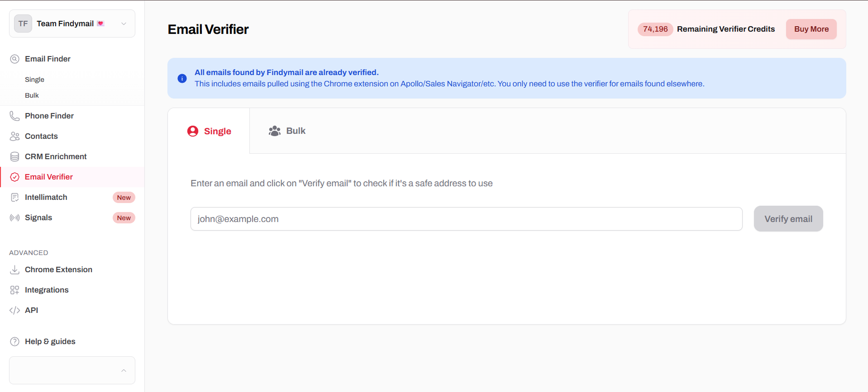Open Single under Email Finder
The image size is (868, 392).
pyautogui.click(x=34, y=80)
